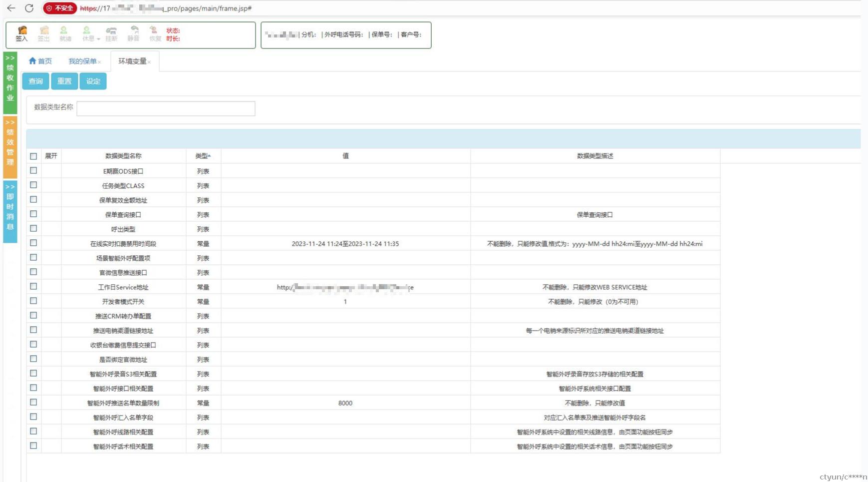Viewport: 868px width, 482px height.
Task: Click the 智能外呼录音存放S3存储的相关配置 description
Action: (x=595, y=374)
